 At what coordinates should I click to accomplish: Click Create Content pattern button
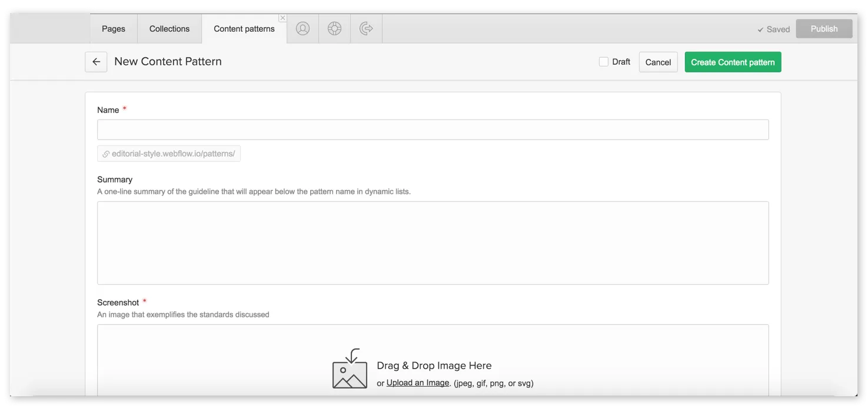pos(733,62)
